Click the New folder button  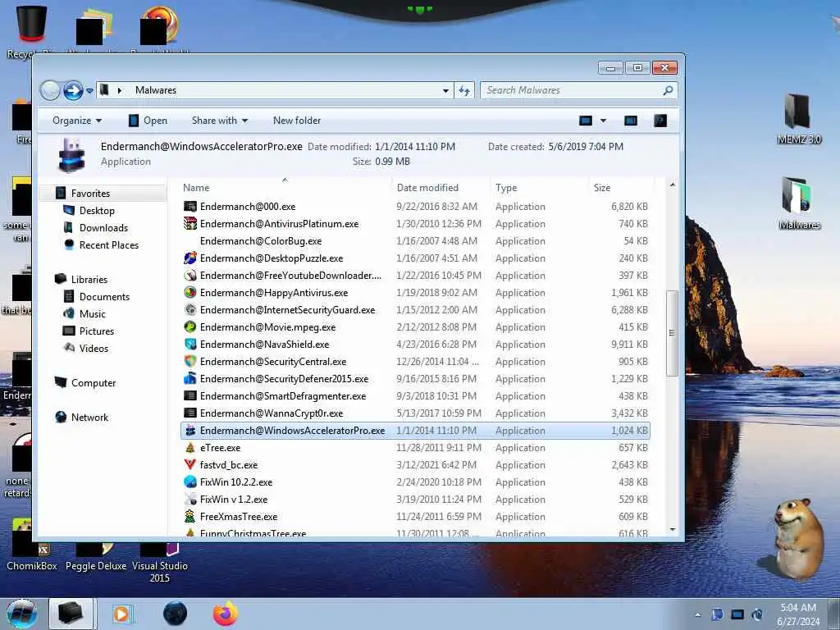point(297,121)
